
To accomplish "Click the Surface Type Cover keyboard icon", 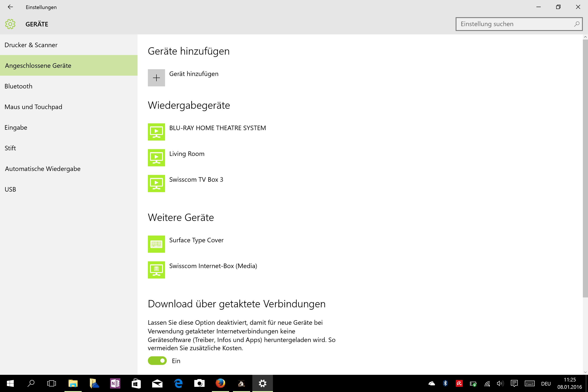I will point(156,244).
